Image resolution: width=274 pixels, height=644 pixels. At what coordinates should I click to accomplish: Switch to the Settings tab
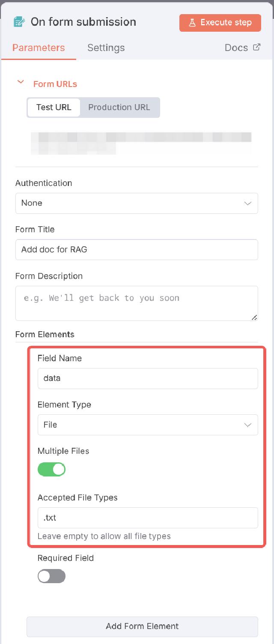point(106,48)
